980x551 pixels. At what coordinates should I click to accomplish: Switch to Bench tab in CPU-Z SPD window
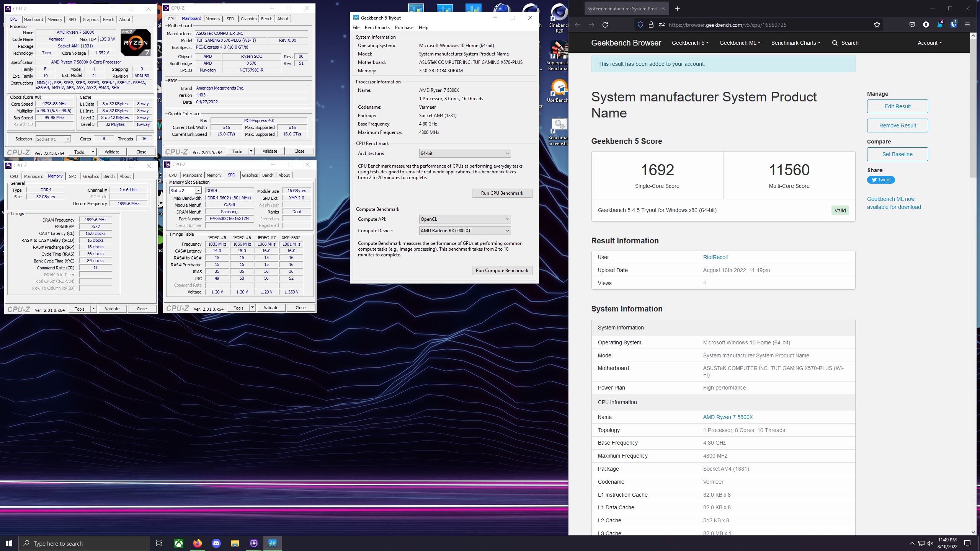[268, 175]
